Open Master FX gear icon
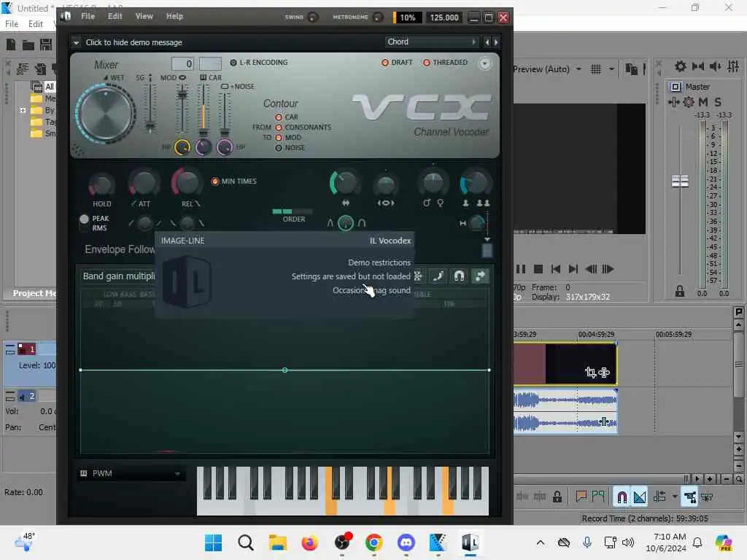This screenshot has width=747, height=560. (689, 102)
